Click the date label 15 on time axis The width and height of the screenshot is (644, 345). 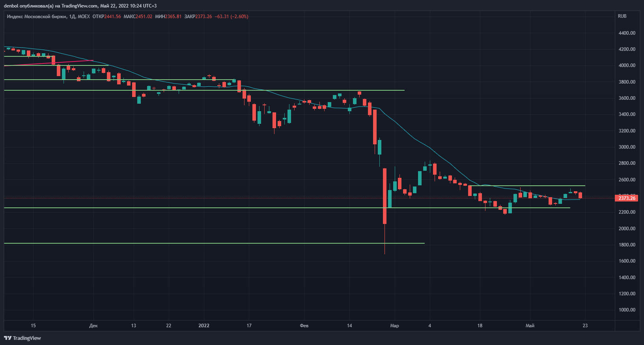point(33,326)
